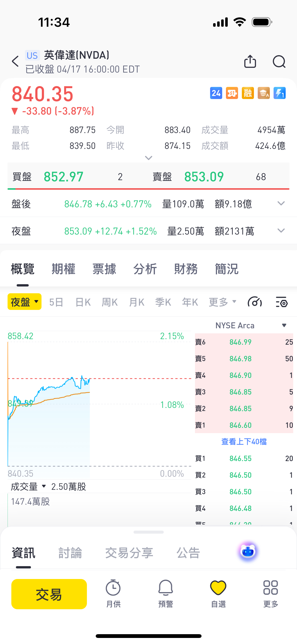Viewport: 297px width, 644px height.
Task: Open chart settings list icon
Action: coord(282,302)
